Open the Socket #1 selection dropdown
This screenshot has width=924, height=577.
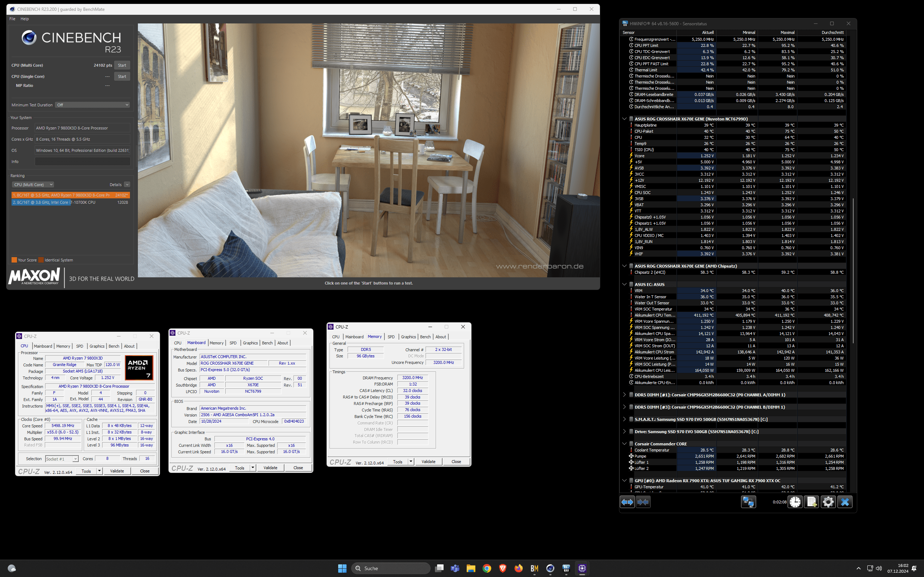(61, 459)
